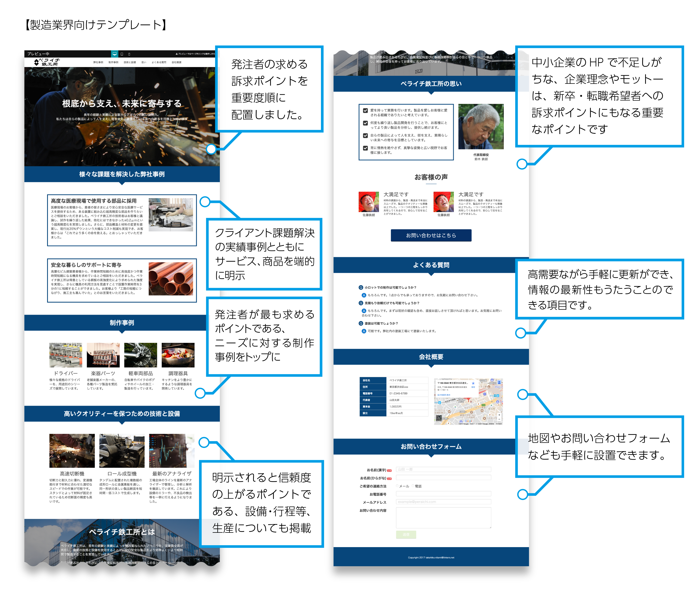
Task: Open the 思い navigation item
Action: (x=143, y=62)
